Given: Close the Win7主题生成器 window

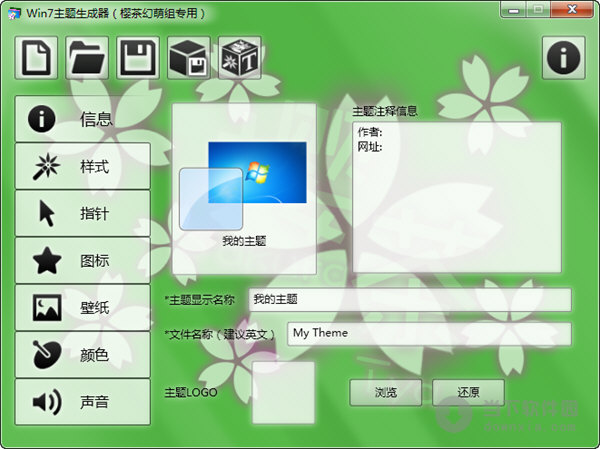Looking at the screenshot, I should [572, 9].
